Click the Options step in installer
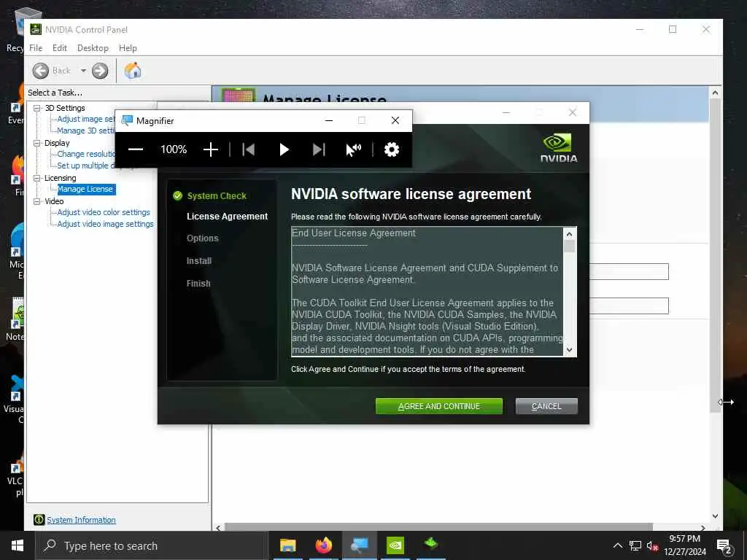Screen dimensions: 747x560 (203, 238)
